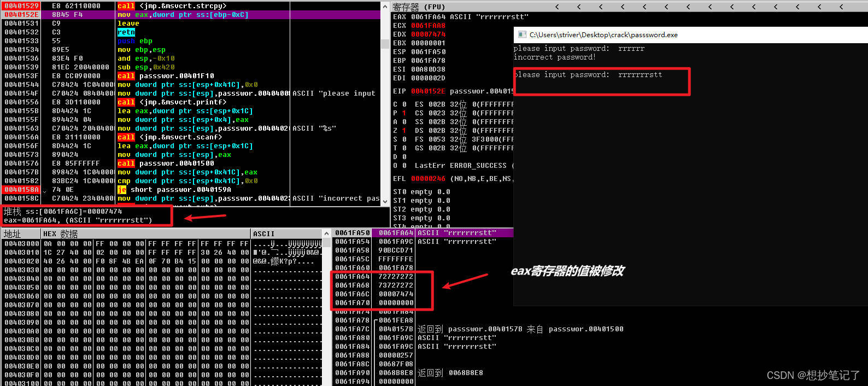Select the dump row at address 004030F0
Viewport: 868px width, 386px height.
point(162,375)
